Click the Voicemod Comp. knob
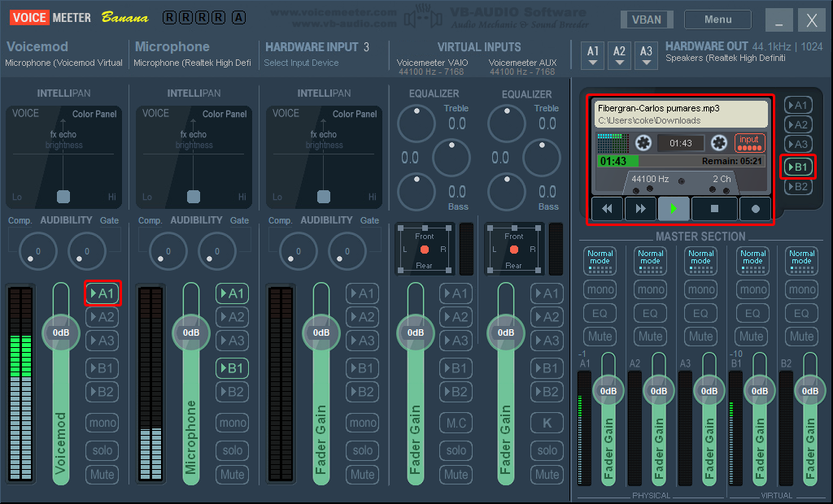Screen dimensions: 833x504 [x=37, y=251]
